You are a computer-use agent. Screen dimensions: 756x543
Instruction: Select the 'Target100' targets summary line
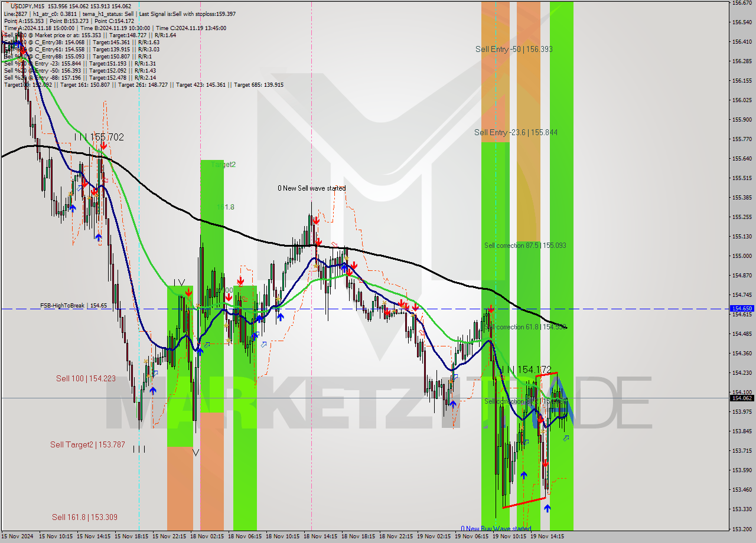click(144, 84)
